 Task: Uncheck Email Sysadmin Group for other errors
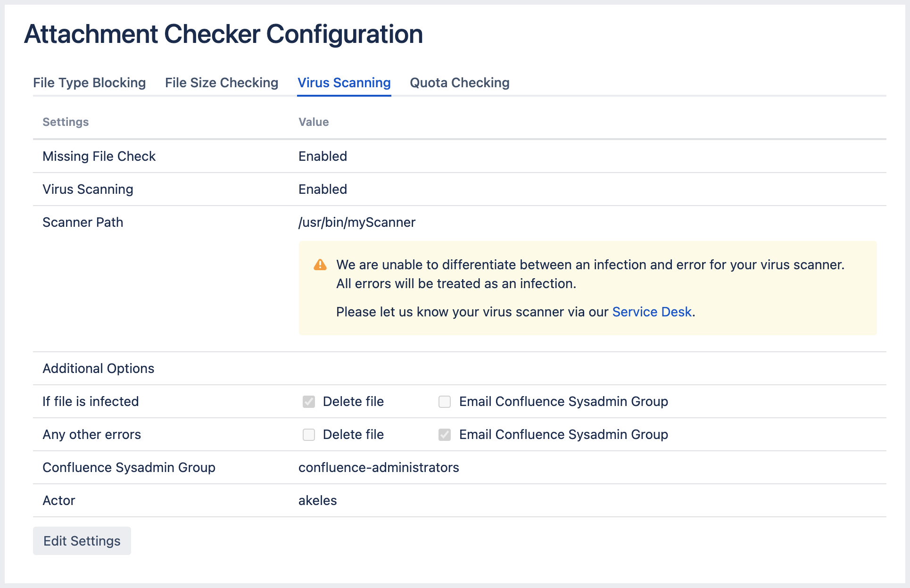445,435
